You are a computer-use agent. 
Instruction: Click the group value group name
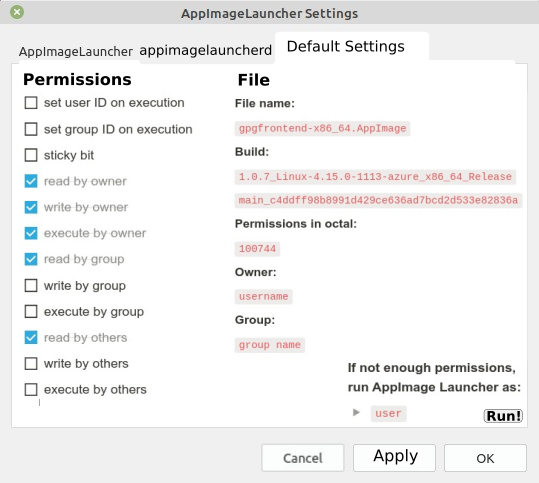click(x=270, y=345)
